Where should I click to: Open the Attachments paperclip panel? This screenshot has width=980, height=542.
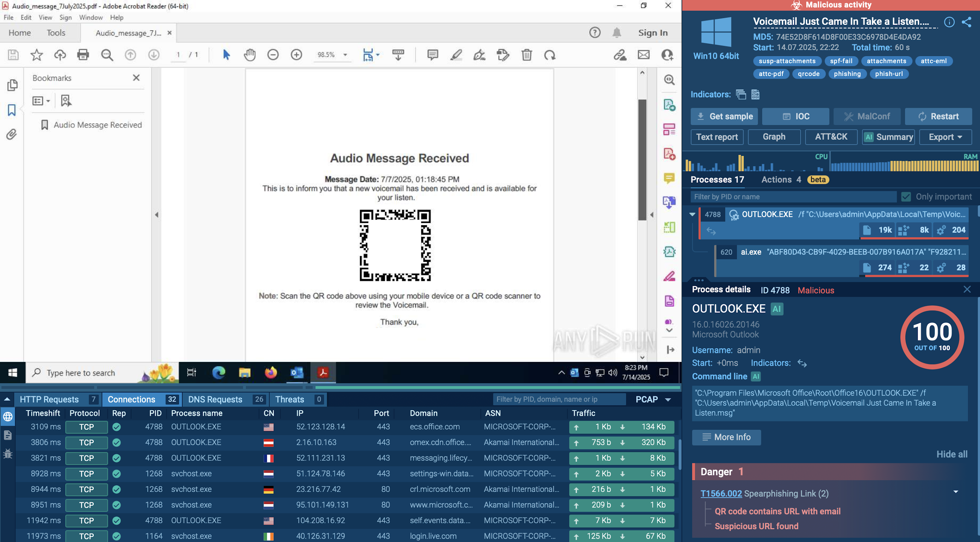(12, 134)
